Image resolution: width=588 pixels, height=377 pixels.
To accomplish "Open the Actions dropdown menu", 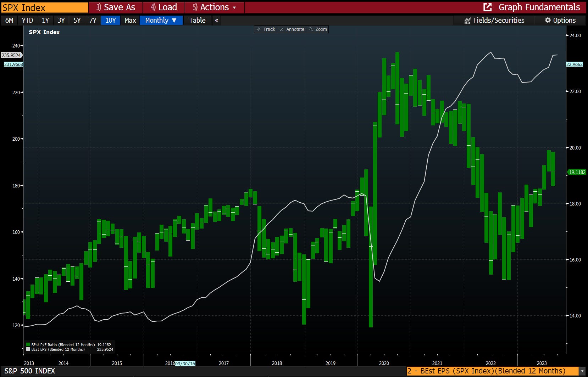I will coord(215,7).
